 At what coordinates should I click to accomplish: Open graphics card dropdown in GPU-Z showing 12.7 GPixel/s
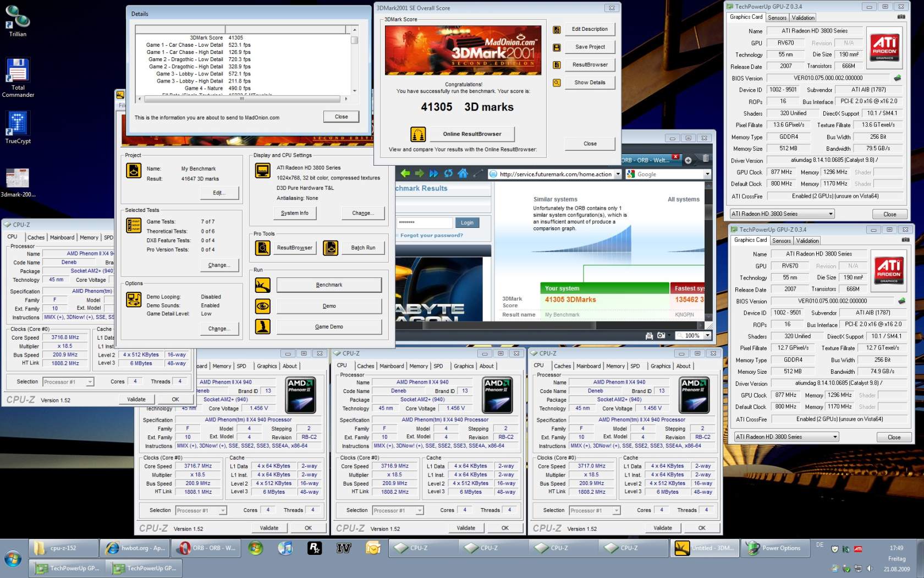786,437
